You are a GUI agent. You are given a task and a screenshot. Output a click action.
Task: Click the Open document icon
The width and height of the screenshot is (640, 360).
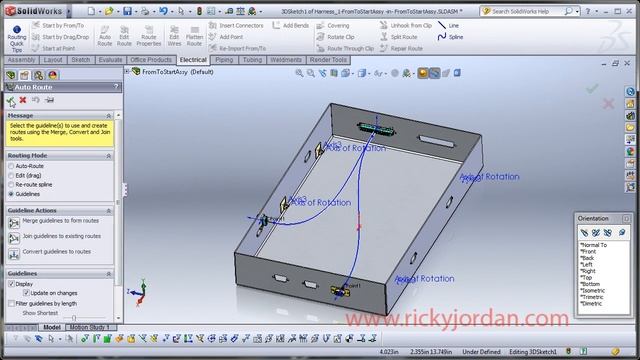point(109,11)
